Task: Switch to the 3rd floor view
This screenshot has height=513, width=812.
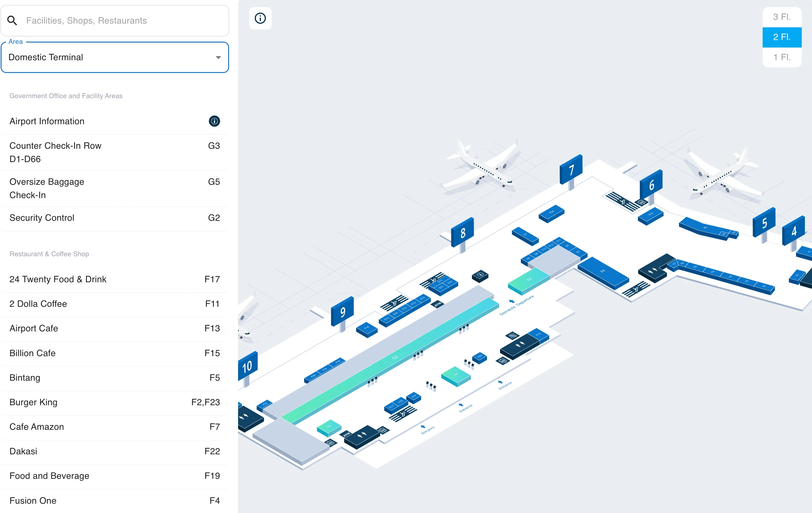Action: [782, 17]
